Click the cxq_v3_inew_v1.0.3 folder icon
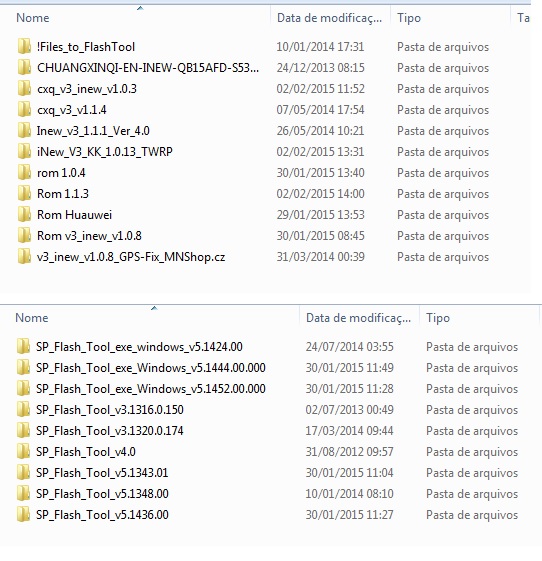The width and height of the screenshot is (542, 561). pyautogui.click(x=24, y=89)
